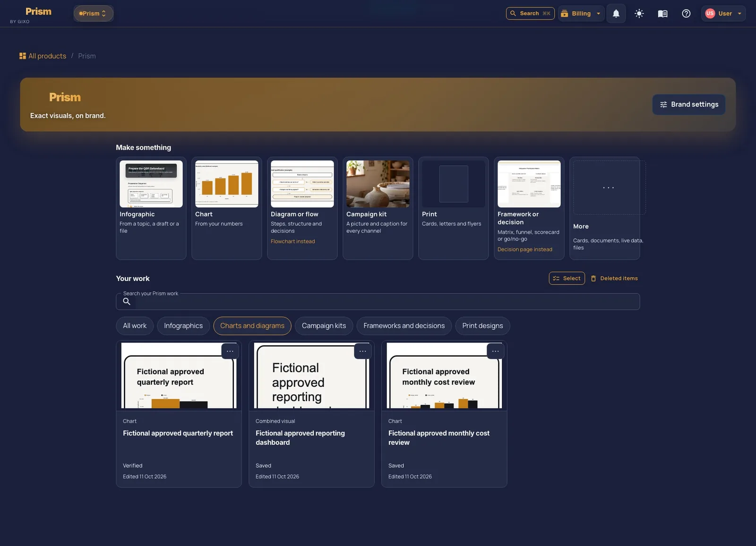756x546 pixels.
Task: Select the Diagram or flow thumbnail
Action: 302,184
